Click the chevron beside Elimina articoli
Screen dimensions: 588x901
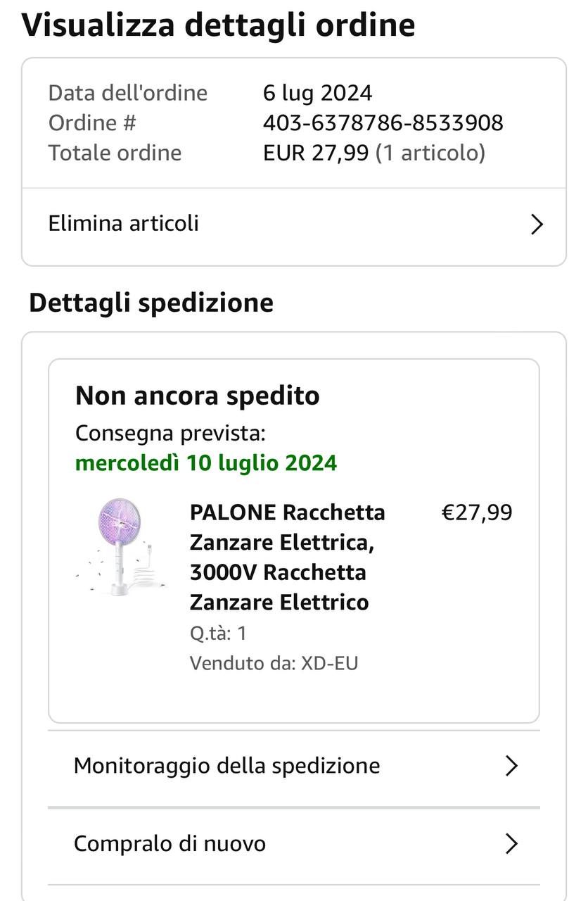537,225
